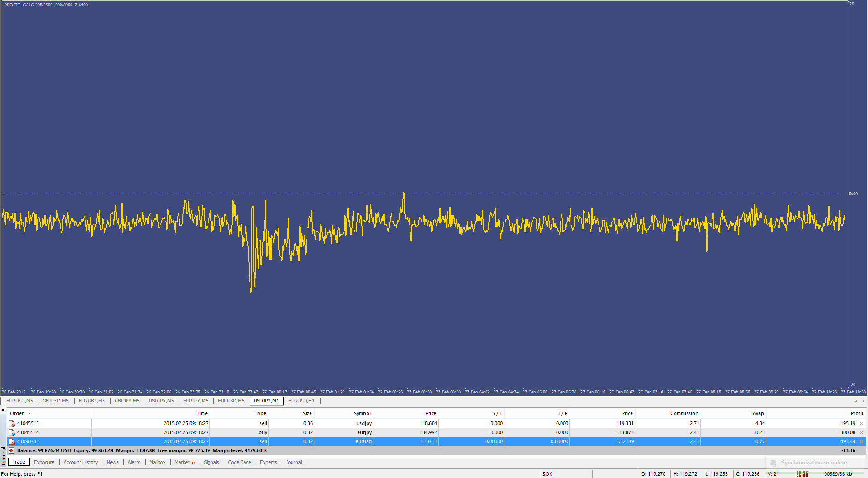Viewport: 868px width, 478px height.
Task: Click the balance row arrow icon
Action: (11, 451)
